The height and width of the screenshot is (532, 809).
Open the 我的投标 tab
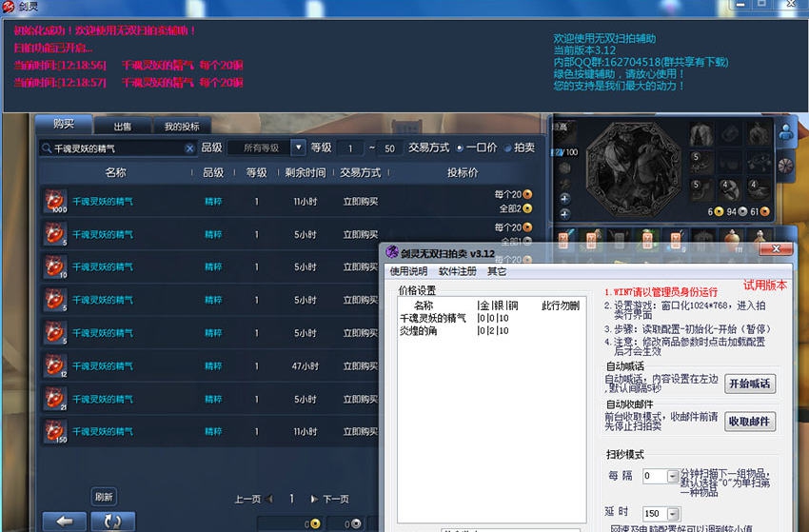tap(182, 127)
